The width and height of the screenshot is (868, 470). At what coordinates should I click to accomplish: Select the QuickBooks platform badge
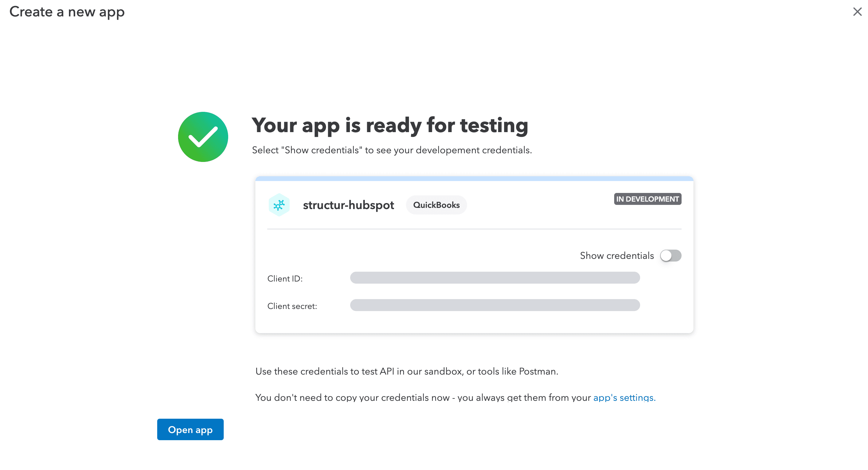click(x=436, y=205)
